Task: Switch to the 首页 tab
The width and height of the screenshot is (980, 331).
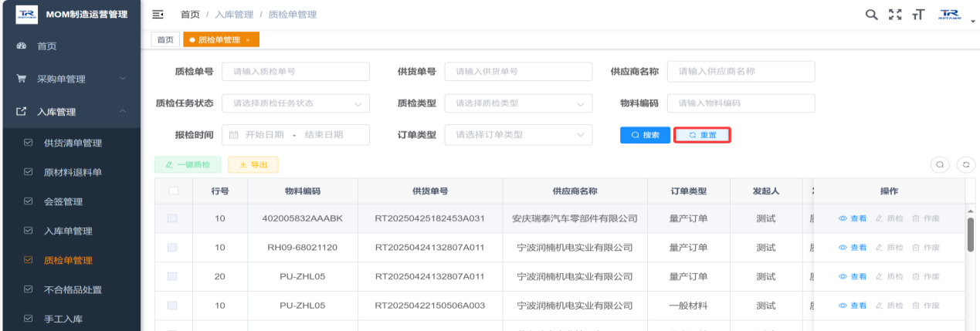Action: pyautogui.click(x=165, y=39)
